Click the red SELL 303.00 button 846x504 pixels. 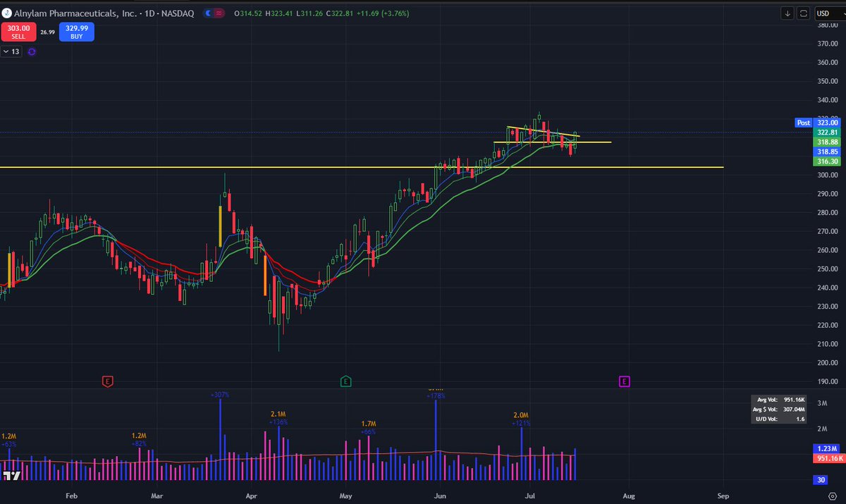click(19, 31)
